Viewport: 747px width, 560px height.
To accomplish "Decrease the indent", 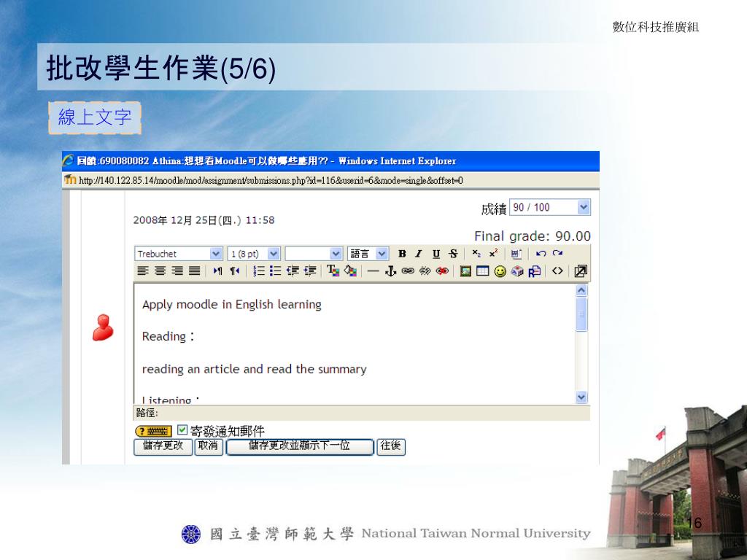I will 293,271.
